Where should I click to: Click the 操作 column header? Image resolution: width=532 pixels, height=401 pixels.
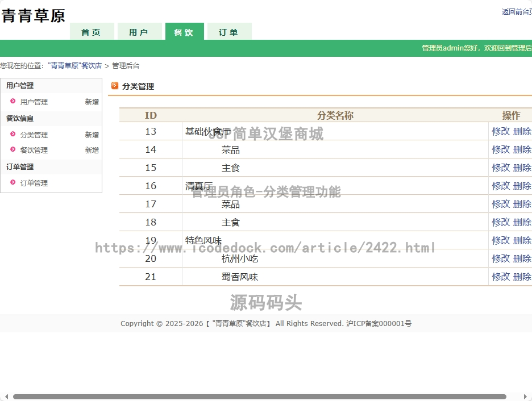pyautogui.click(x=511, y=115)
